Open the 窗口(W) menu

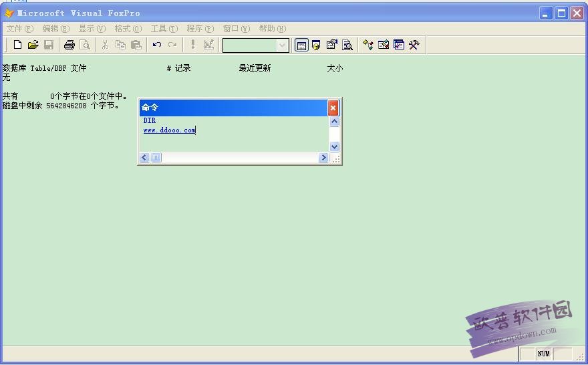tap(237, 29)
